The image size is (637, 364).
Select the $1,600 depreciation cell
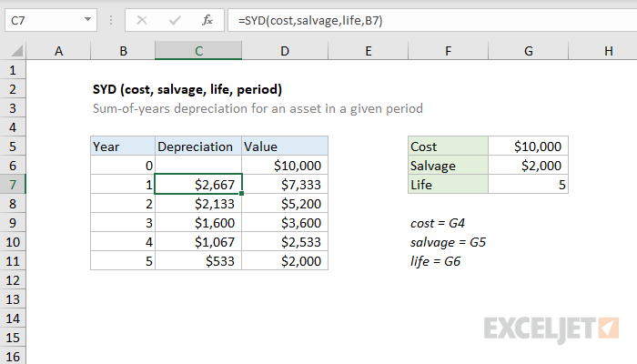[x=198, y=223]
